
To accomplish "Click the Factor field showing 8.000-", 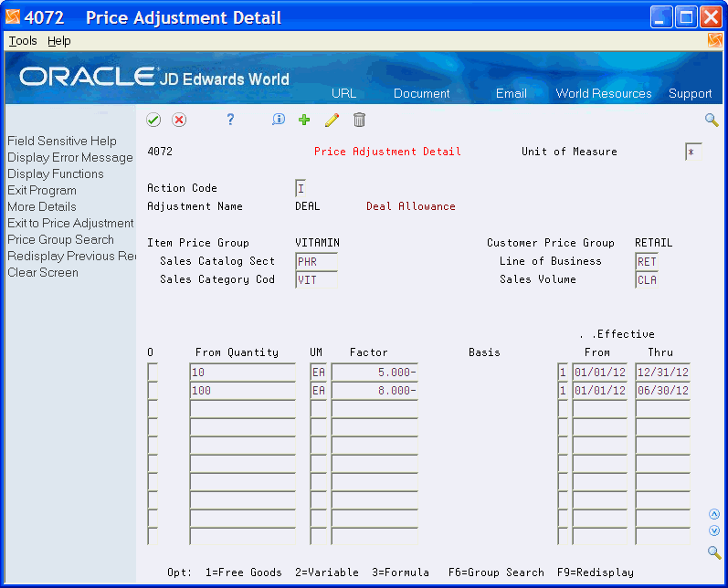I will coord(375,390).
